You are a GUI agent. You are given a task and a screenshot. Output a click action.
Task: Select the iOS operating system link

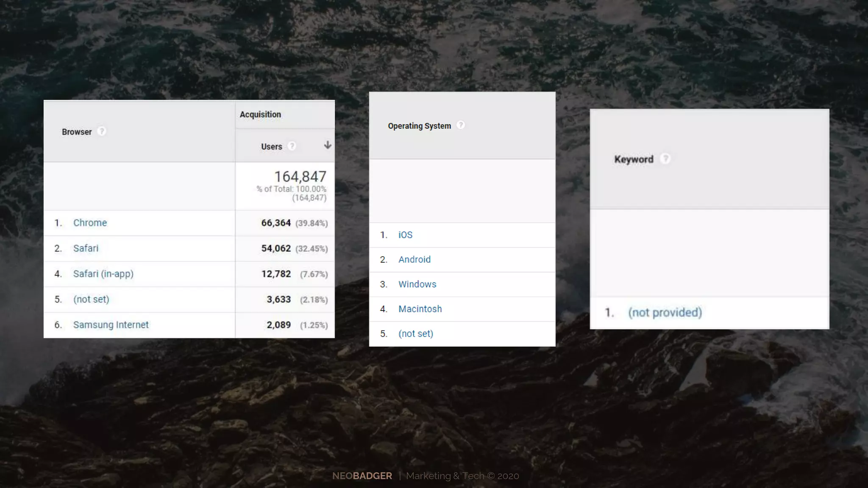(x=405, y=235)
